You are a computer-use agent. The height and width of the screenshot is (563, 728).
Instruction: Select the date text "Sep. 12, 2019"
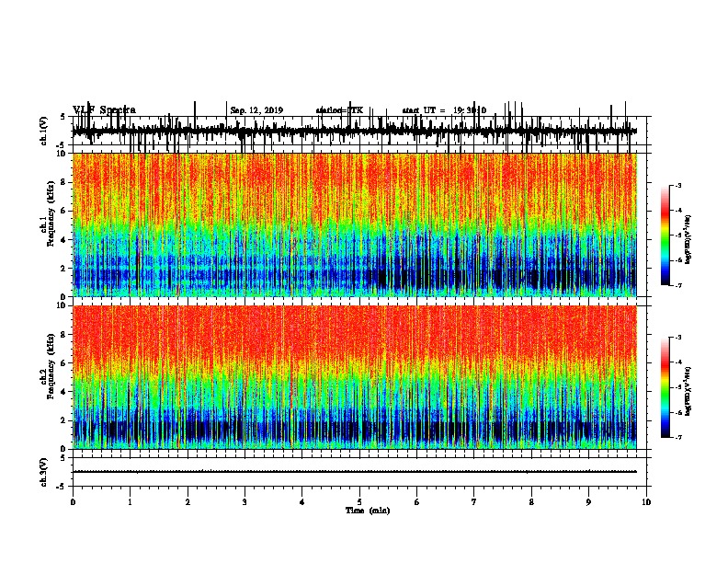256,110
